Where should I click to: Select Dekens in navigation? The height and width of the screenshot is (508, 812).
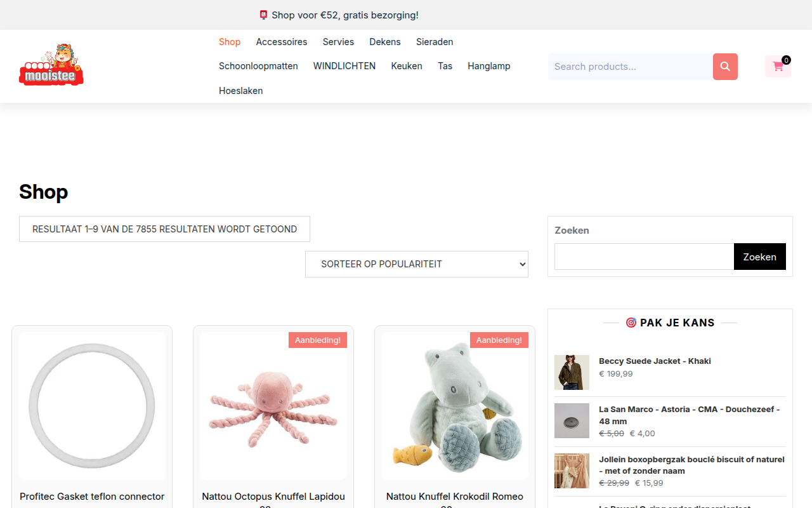(x=385, y=42)
